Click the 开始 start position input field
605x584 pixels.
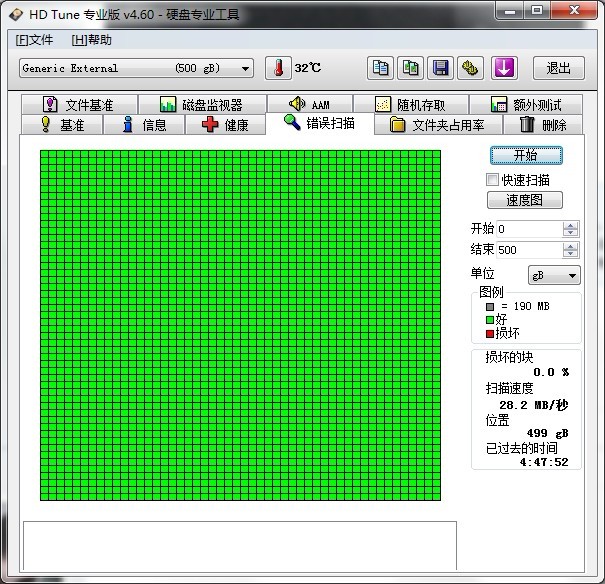pos(529,229)
